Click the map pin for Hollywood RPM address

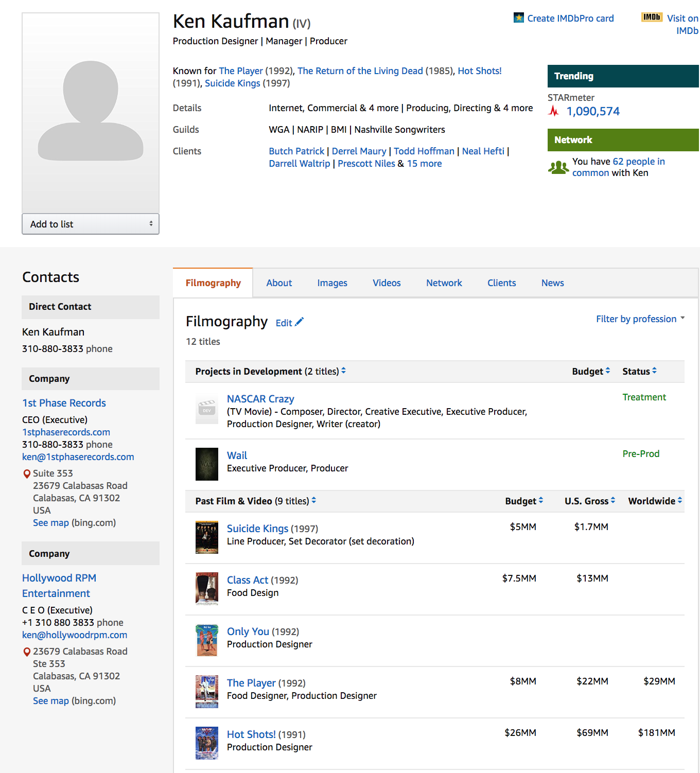[27, 652]
